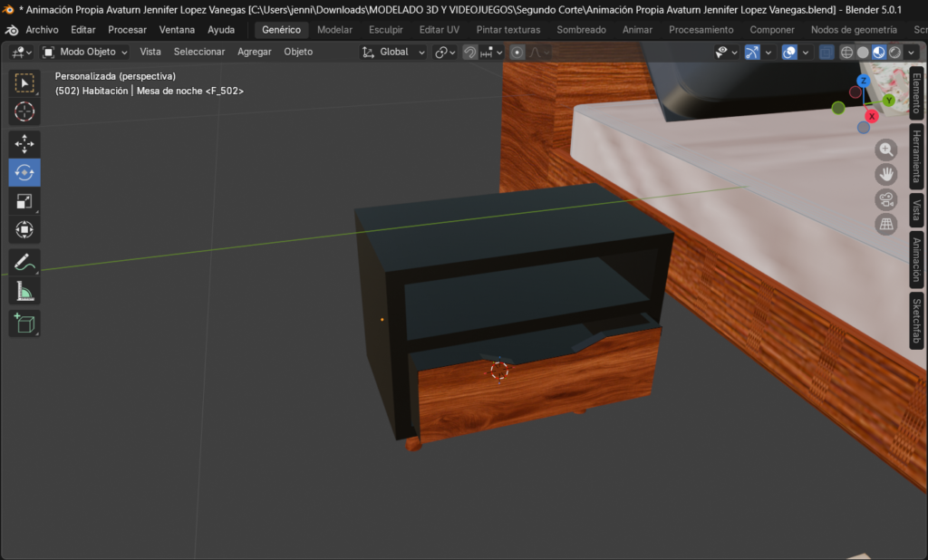
Task: Open the snapping options dropdown
Action: (x=492, y=53)
